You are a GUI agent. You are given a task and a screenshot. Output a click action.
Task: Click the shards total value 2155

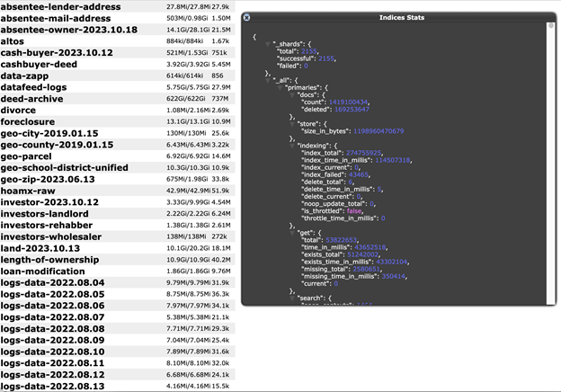309,51
